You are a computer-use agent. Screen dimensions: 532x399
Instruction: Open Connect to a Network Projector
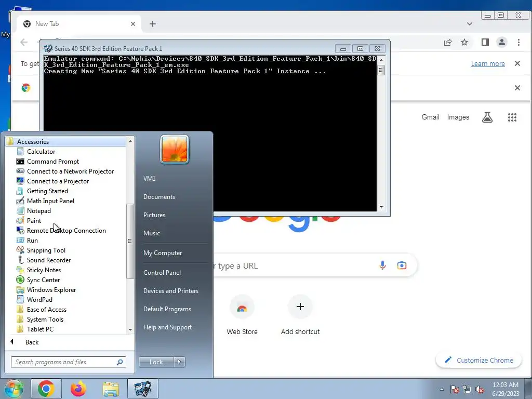point(70,171)
